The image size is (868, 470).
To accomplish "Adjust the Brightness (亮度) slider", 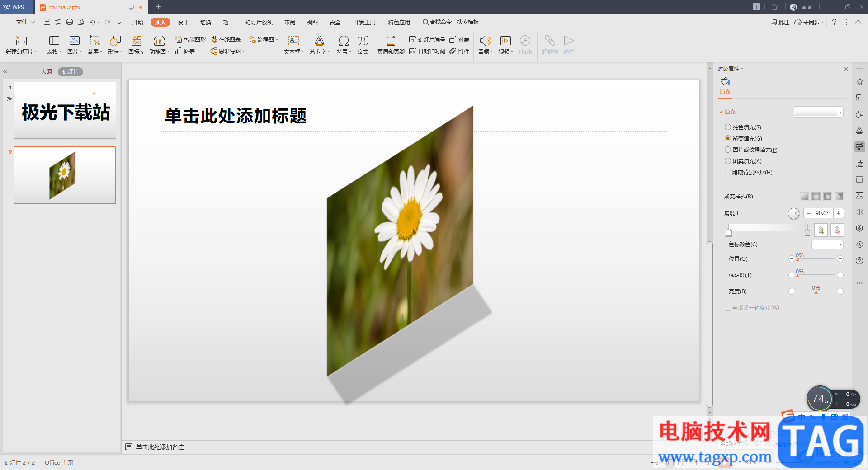I will point(816,291).
